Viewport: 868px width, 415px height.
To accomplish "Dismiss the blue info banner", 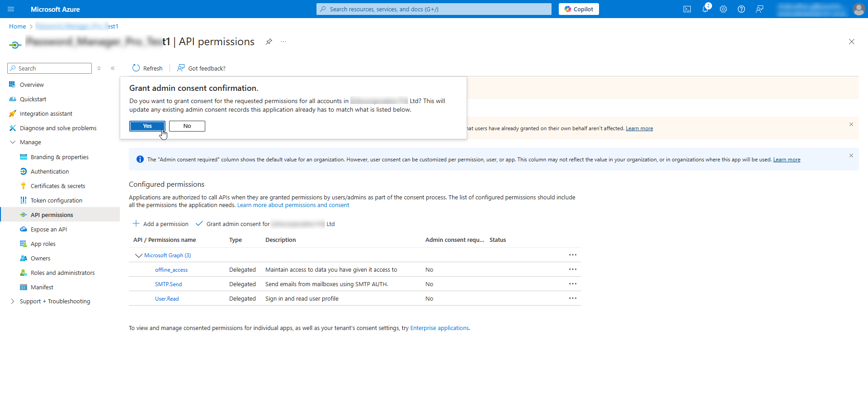I will pyautogui.click(x=851, y=156).
